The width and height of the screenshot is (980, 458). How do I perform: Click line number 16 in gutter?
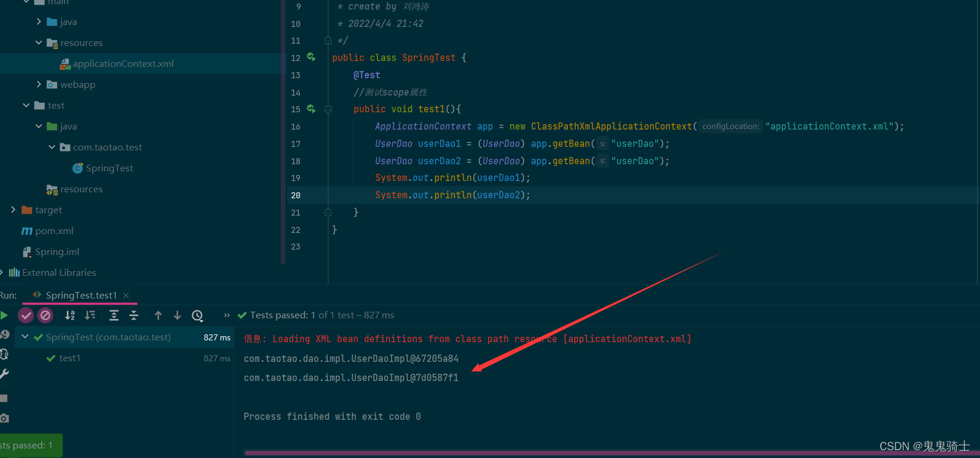[x=296, y=127]
